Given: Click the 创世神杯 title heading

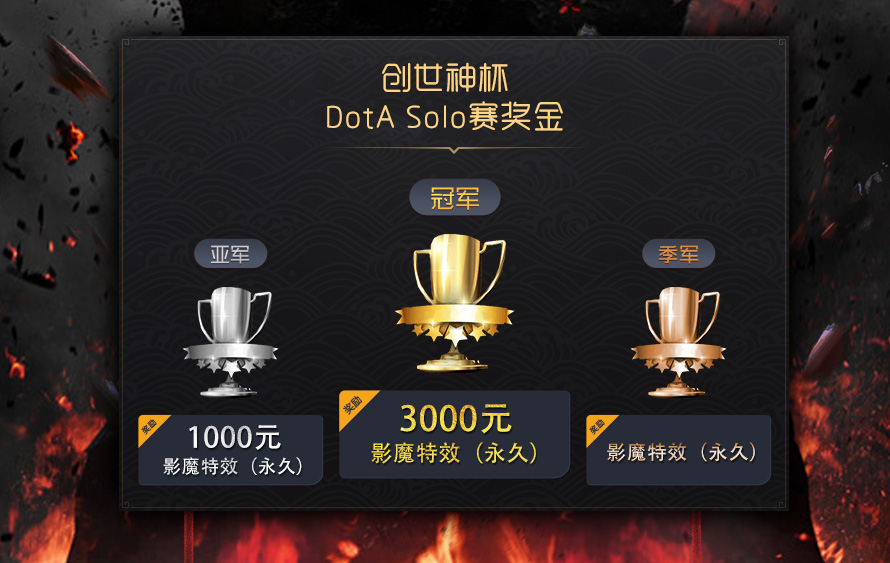Looking at the screenshot, I should pos(445,78).
